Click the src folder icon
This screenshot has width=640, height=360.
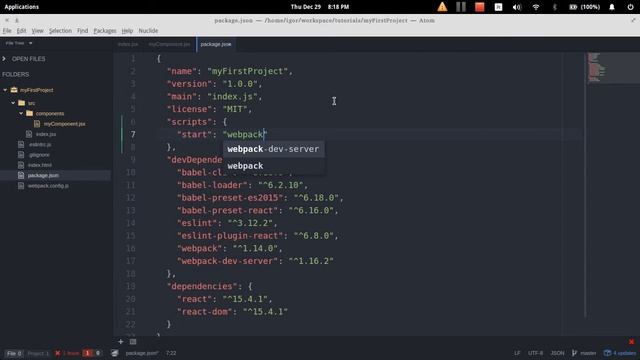click(22, 103)
